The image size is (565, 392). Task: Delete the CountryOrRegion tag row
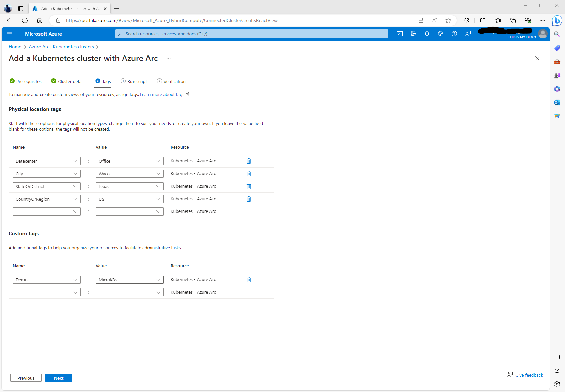tap(249, 199)
